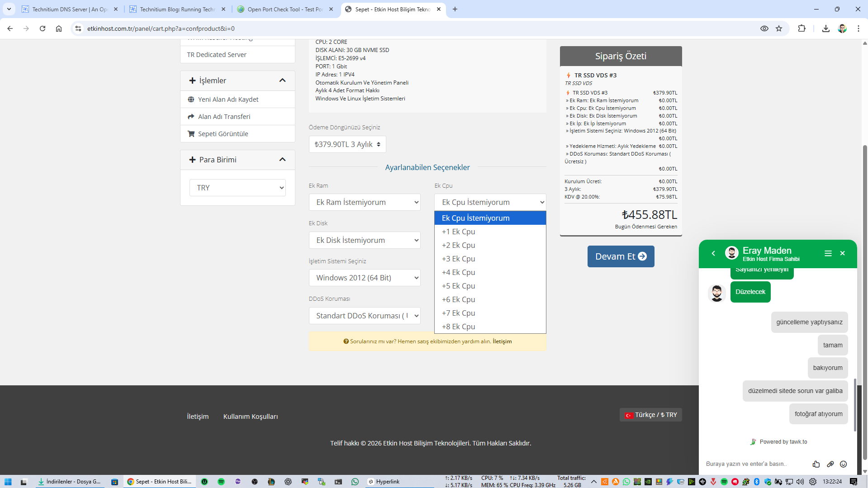Collapse the İşlemler panel
Image resolution: width=868 pixels, height=488 pixels.
coord(283,81)
